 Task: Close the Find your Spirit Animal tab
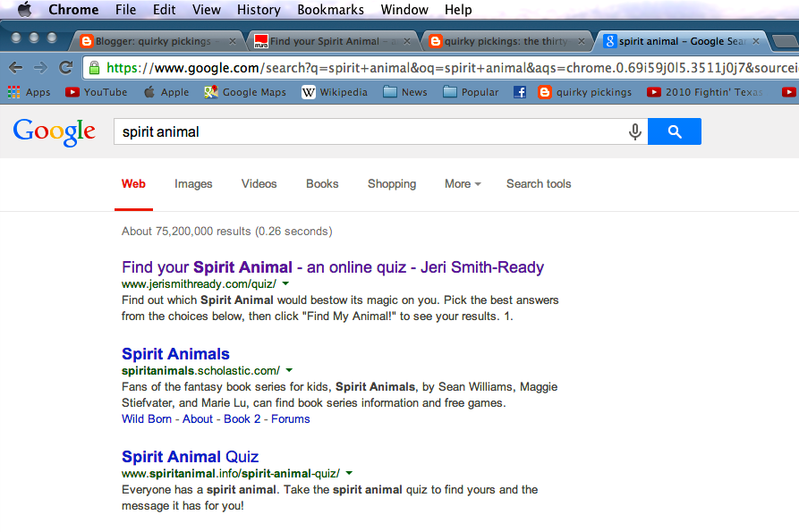point(406,41)
